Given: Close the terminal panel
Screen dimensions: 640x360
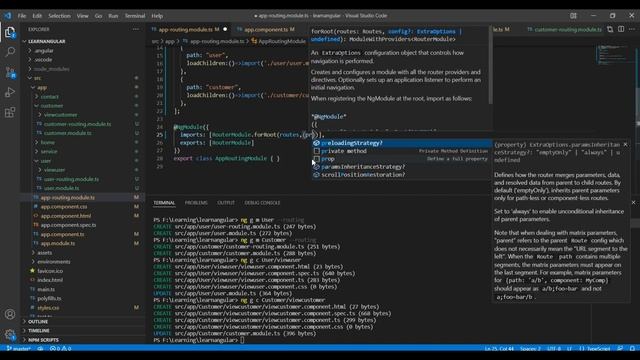Looking at the screenshot, I should point(633,202).
